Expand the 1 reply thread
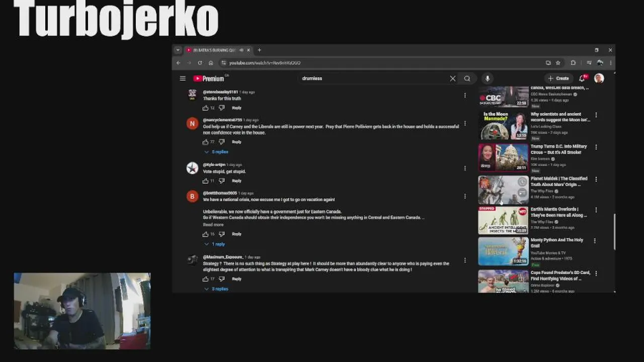Viewport: 644px width, 362px height. tap(215, 244)
